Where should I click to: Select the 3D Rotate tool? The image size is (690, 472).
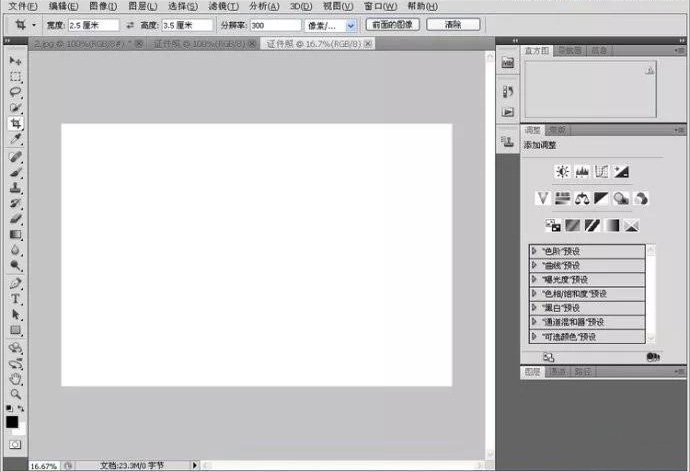tap(15, 348)
